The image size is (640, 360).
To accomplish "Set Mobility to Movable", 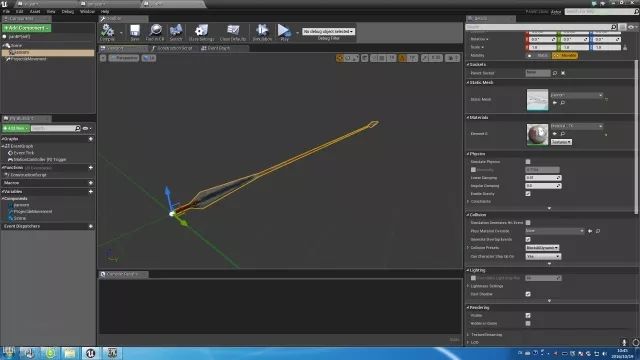I will [565, 56].
